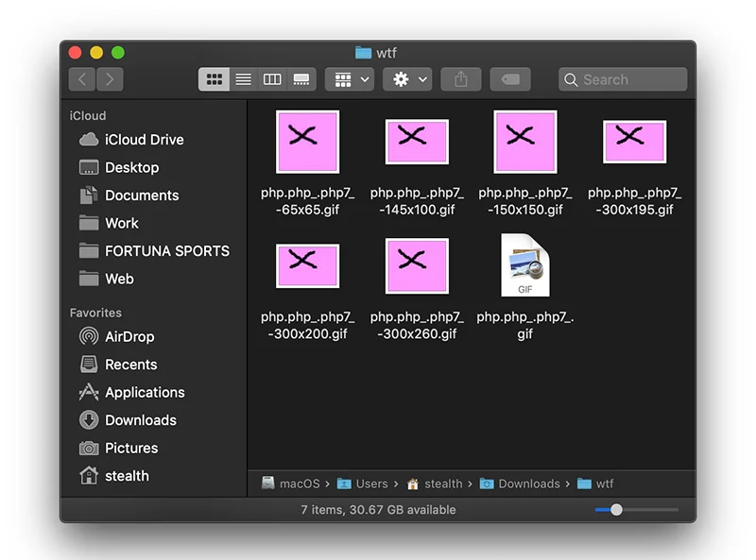This screenshot has width=756, height=560.
Task: Click the Share toolbar button
Action: tap(461, 79)
